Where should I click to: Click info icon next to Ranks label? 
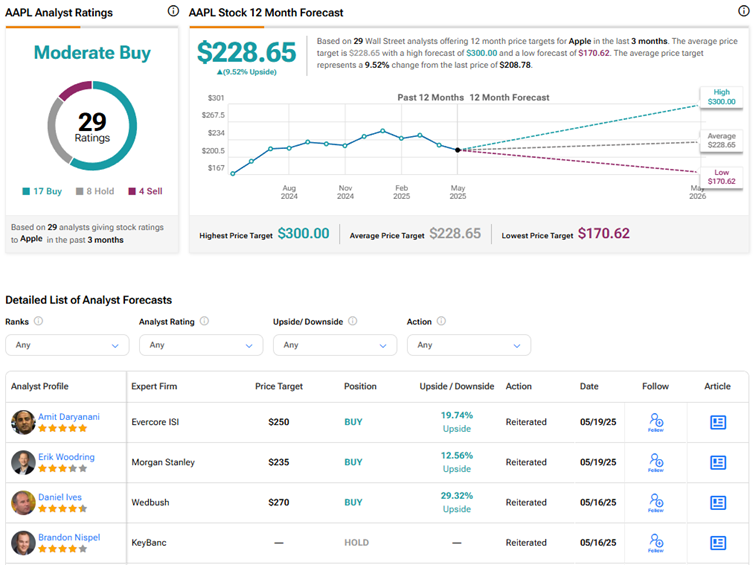click(38, 321)
